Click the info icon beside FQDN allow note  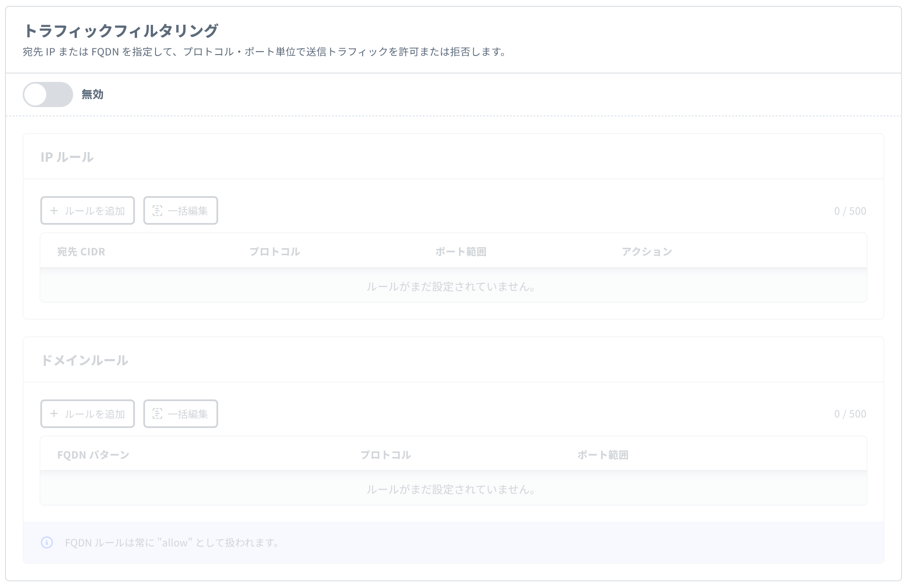coord(47,543)
